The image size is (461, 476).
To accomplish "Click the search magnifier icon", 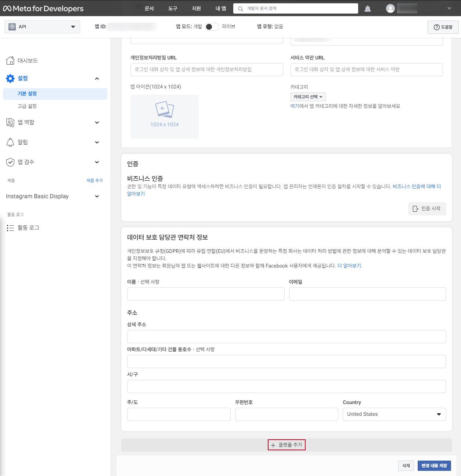I will [x=241, y=8].
